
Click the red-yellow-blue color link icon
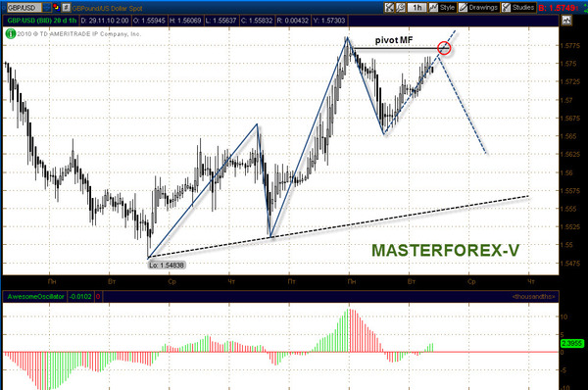click(56, 7)
